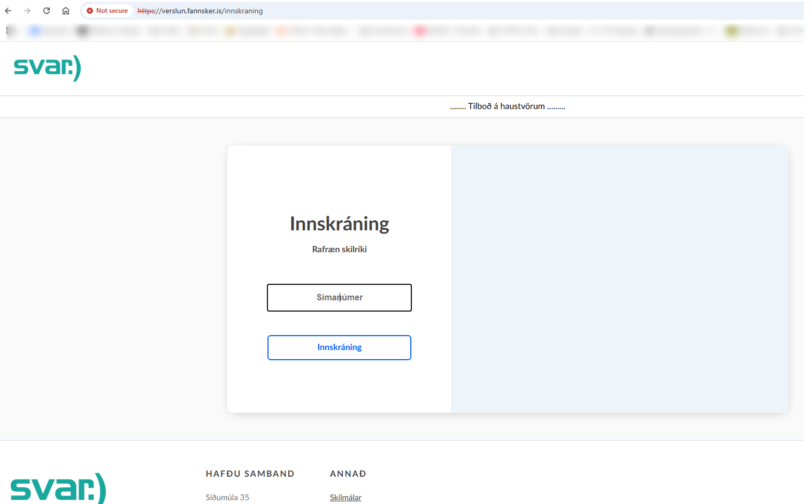The height and width of the screenshot is (504, 812).
Task: Focus the Símanúmer phone number field
Action: 339,298
